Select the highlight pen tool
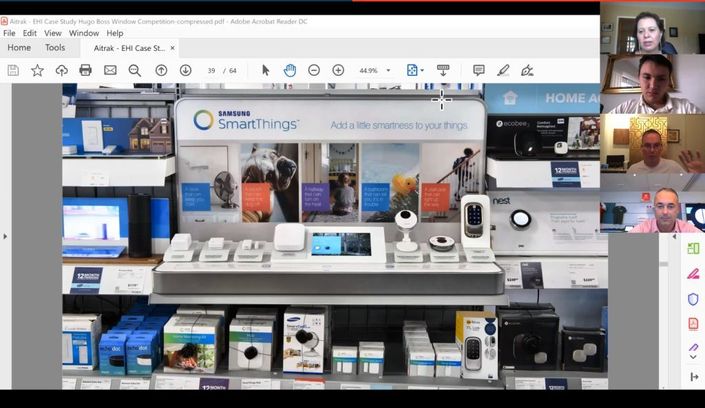Screen dimensions: 705x408 point(503,70)
